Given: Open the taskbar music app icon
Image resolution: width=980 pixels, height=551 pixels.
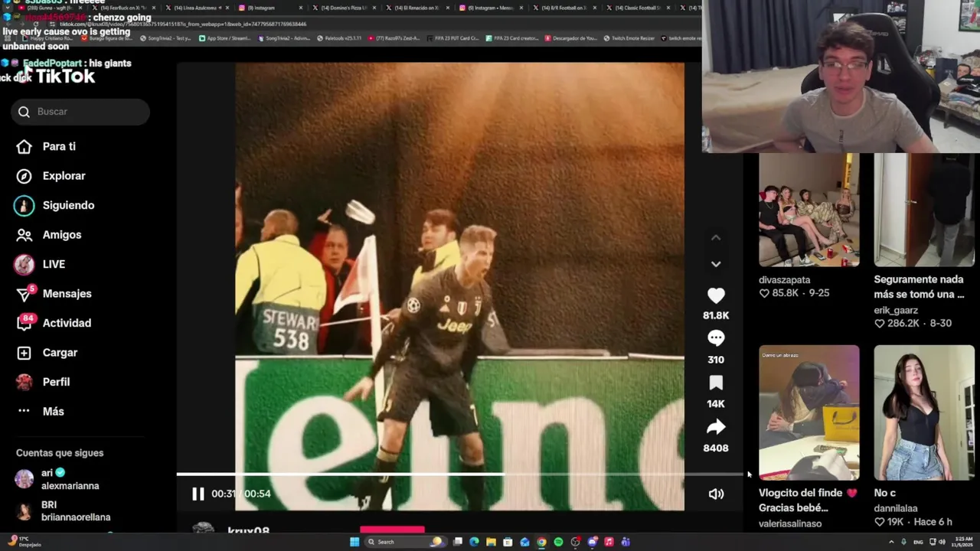Looking at the screenshot, I should [x=609, y=542].
